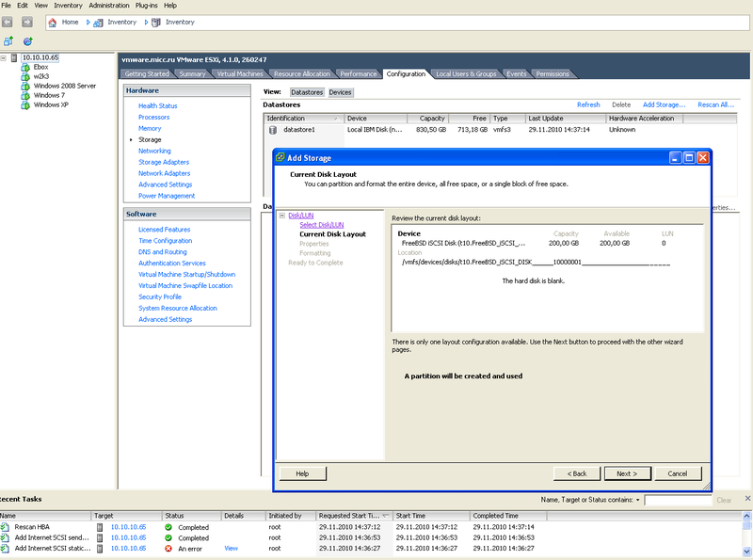
Task: Click Next button in Add Storage wizard
Action: click(x=627, y=473)
